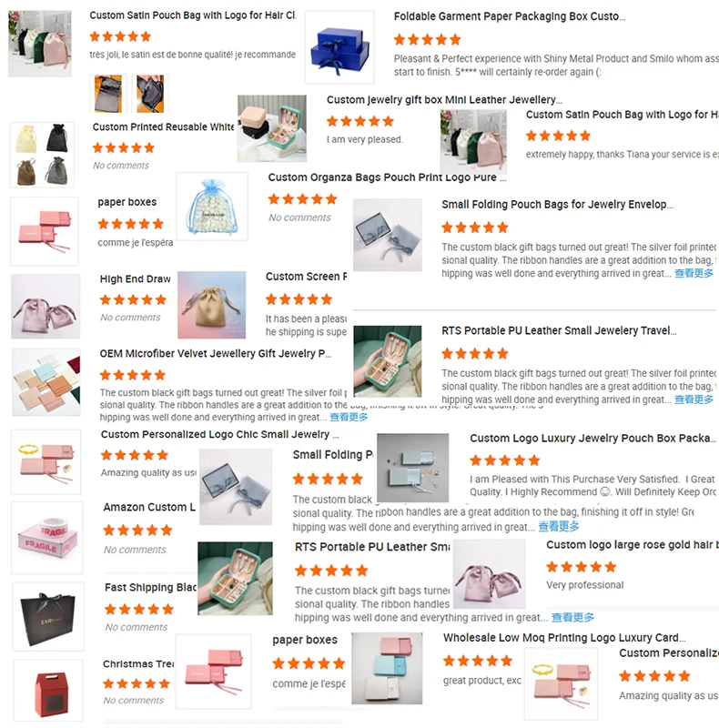Open the red Christmas treat box thumbnail
The height and width of the screenshot is (728, 719).
click(48, 690)
